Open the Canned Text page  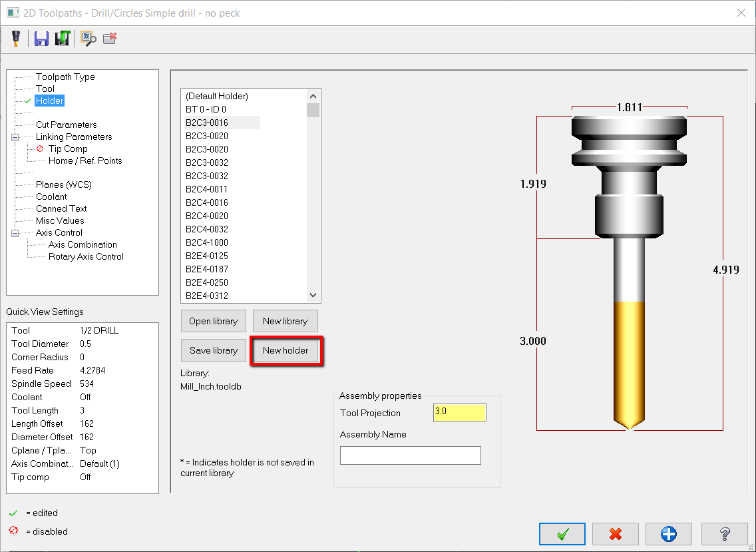click(x=61, y=209)
